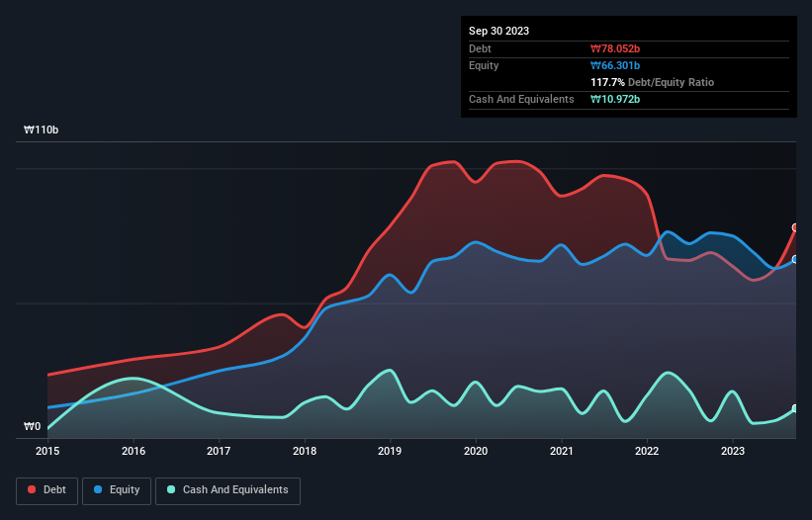This screenshot has width=812, height=520.
Task: Click the ₩78.052b debt value
Action: (615, 48)
